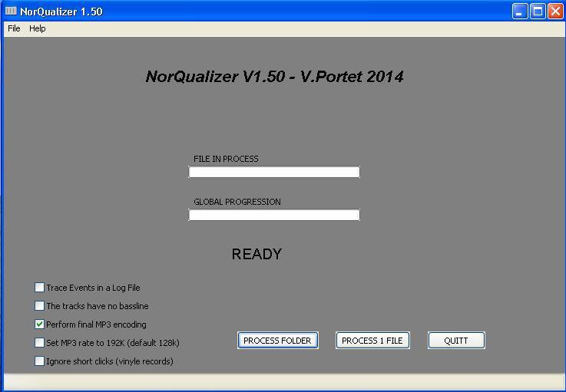566x392 pixels.
Task: Click the GLOBAL PROGRESSION progress bar
Action: 274,215
